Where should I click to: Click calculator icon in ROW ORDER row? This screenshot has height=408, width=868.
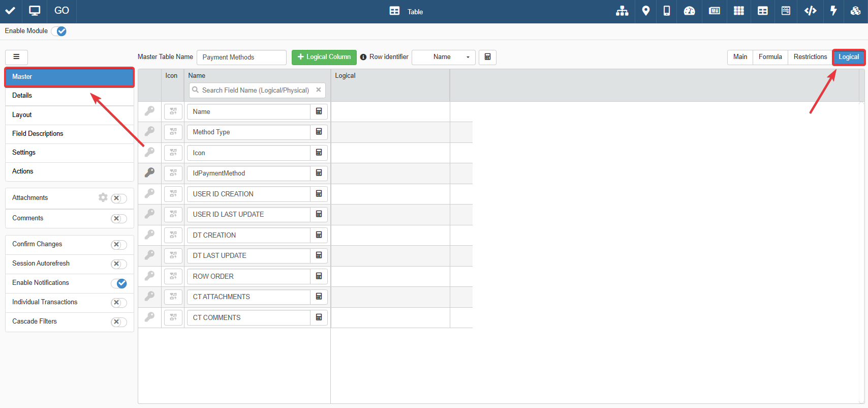[319, 276]
